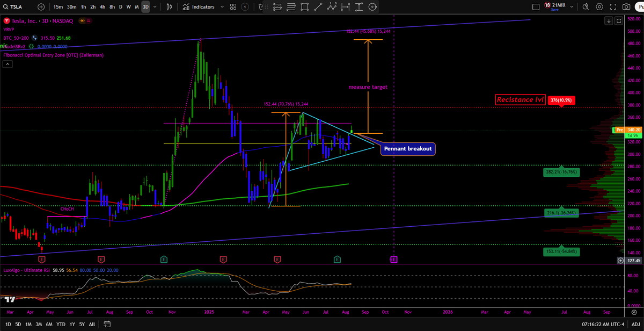Set chart range to 1M
This screenshot has width=644, height=331.
click(x=29, y=324)
